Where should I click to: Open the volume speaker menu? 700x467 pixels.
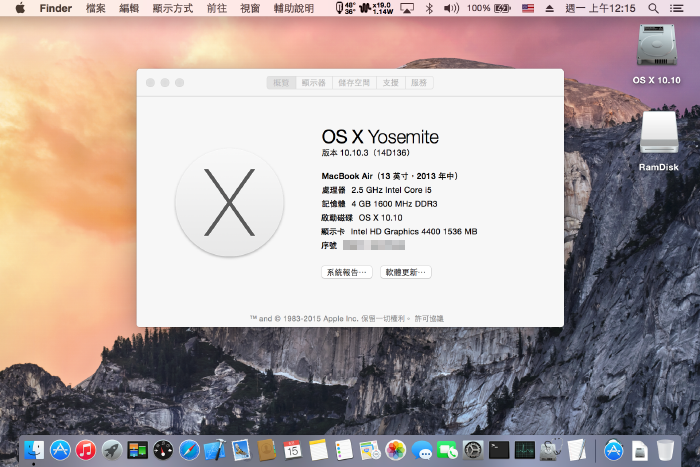click(x=451, y=8)
